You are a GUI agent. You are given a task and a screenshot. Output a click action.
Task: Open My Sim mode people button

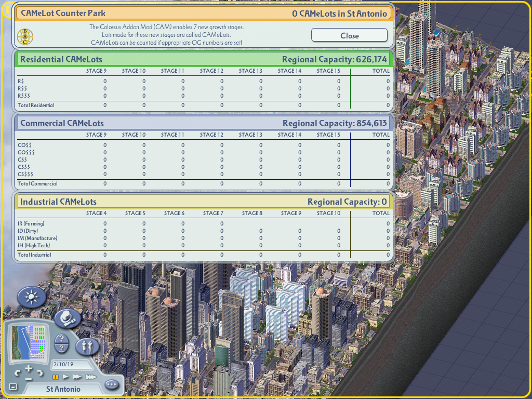(87, 346)
